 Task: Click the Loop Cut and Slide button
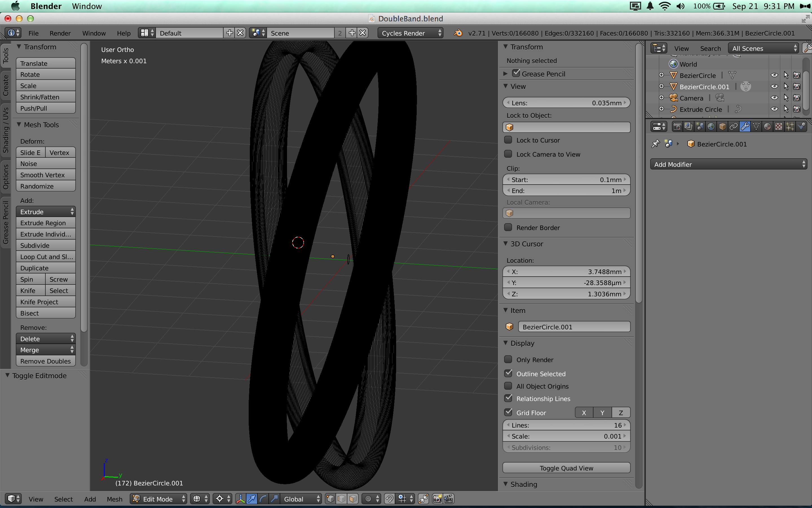(46, 257)
